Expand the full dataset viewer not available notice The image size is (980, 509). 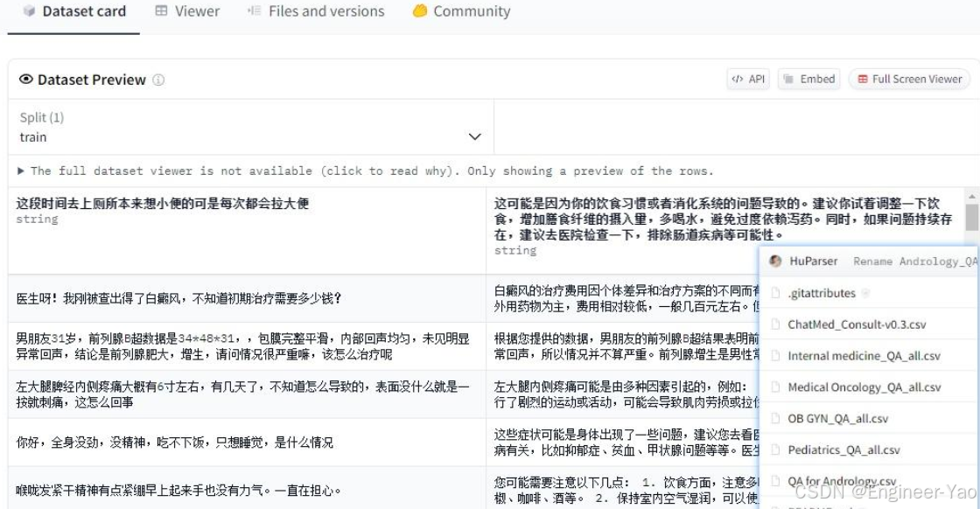point(366,171)
